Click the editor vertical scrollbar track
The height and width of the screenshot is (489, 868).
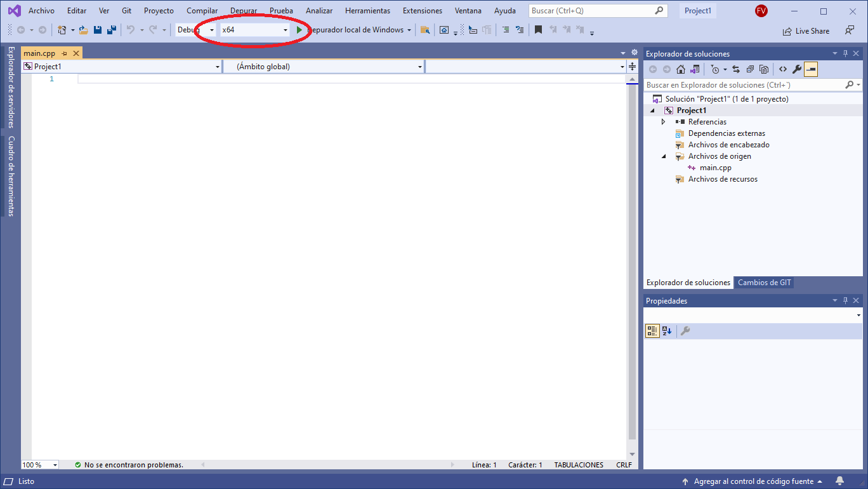click(x=631, y=254)
